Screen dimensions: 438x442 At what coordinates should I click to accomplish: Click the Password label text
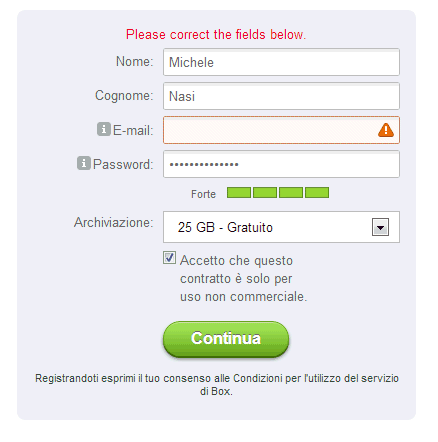[x=123, y=164]
